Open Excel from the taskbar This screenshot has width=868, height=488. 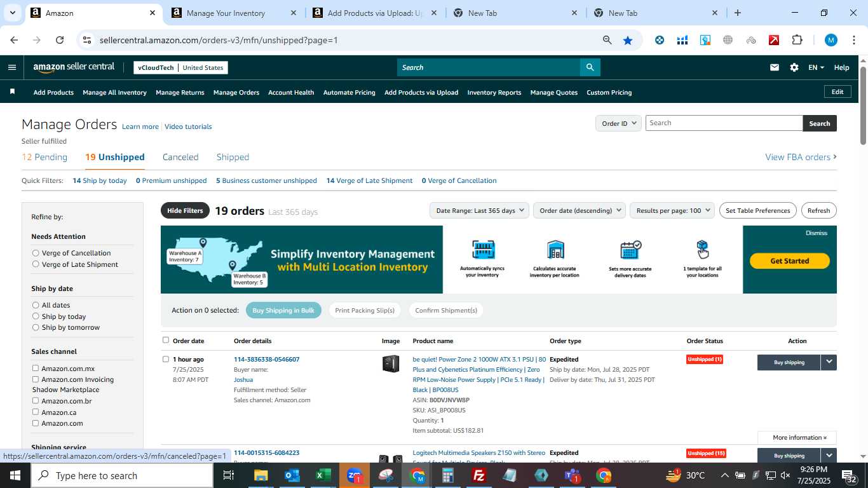(323, 475)
